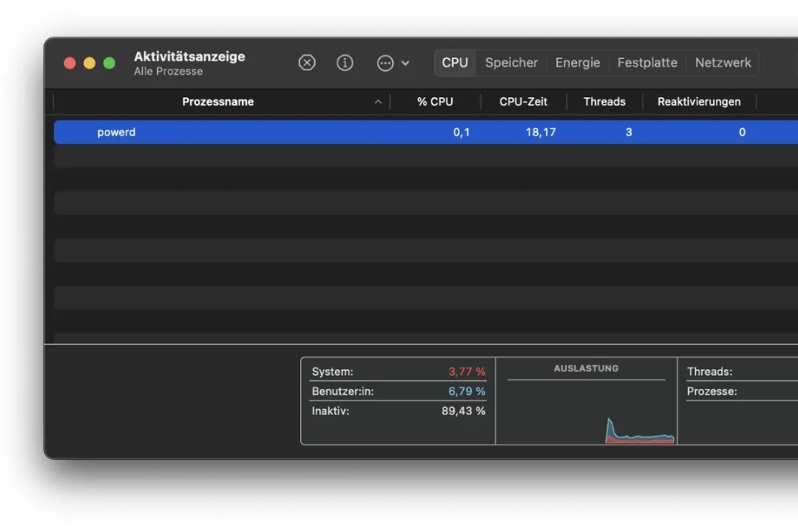Open process info with the i icon

click(x=344, y=62)
